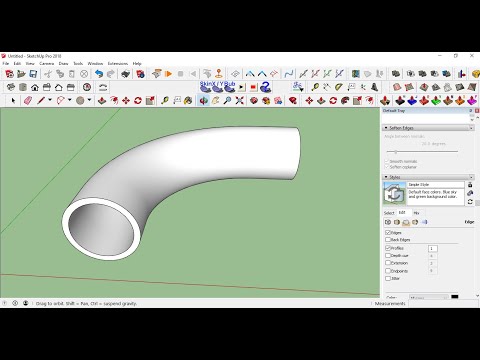Open a file with the folder icon
Viewport: 480px width, 360px height.
21,74
